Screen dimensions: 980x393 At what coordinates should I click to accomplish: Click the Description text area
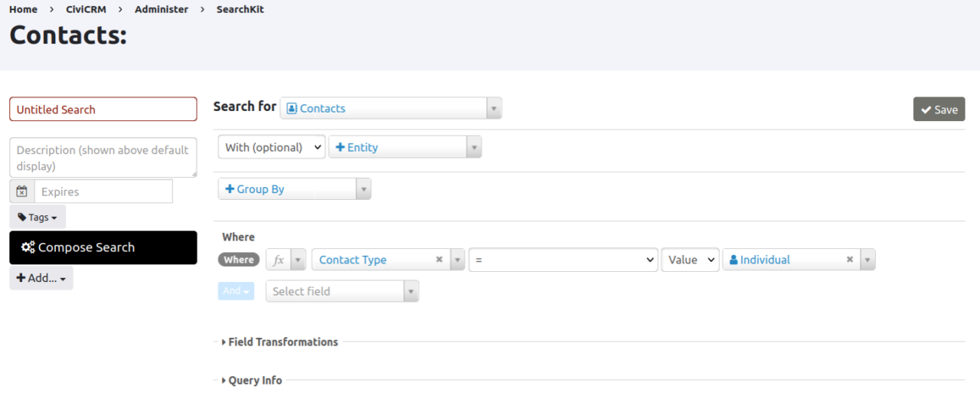103,158
